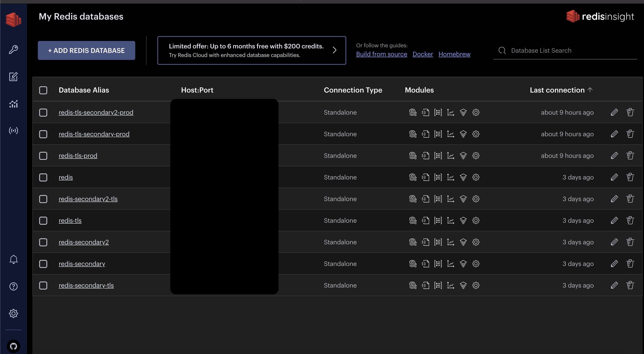Click gears module icon in redis-secondary row
Image resolution: width=644 pixels, height=354 pixels.
(476, 264)
